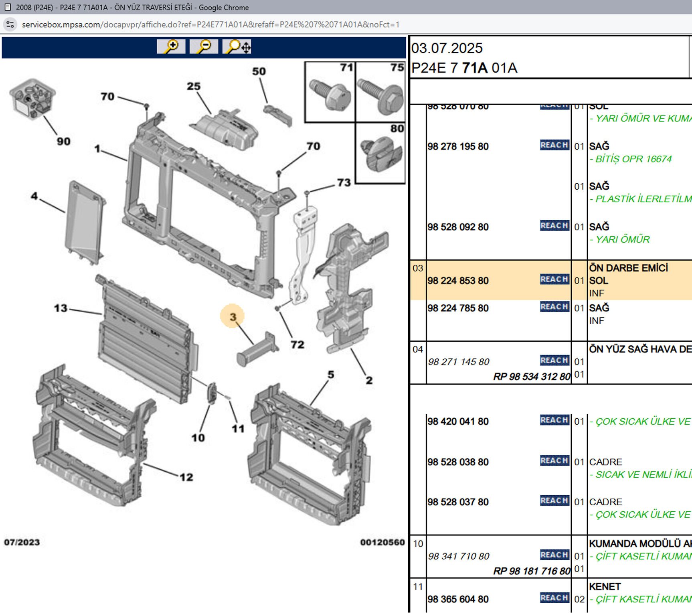Click REACH badge for part 98 224 853 80
This screenshot has width=692, height=616.
(554, 279)
